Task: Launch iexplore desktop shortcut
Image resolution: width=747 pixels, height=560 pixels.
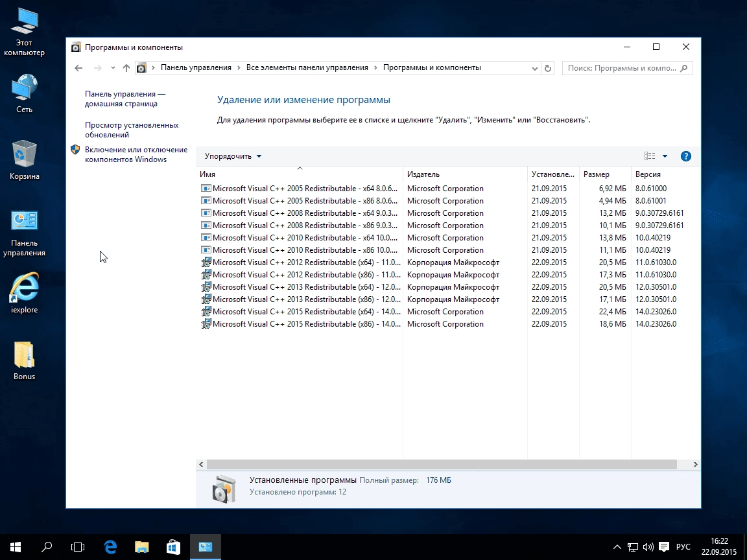Action: pos(24,294)
